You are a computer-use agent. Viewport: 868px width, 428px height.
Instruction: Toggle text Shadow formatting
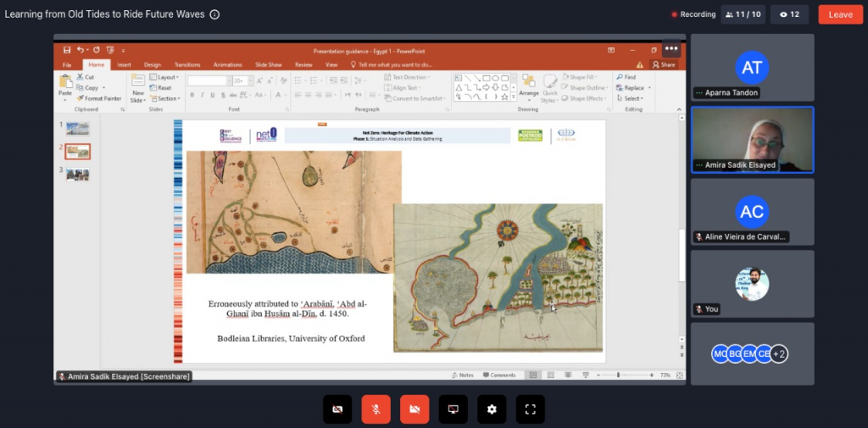(x=223, y=95)
